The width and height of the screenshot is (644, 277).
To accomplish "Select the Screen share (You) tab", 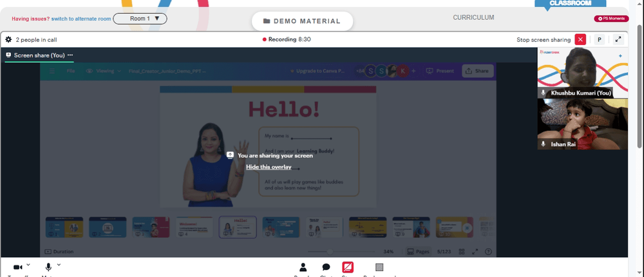I will click(39, 55).
